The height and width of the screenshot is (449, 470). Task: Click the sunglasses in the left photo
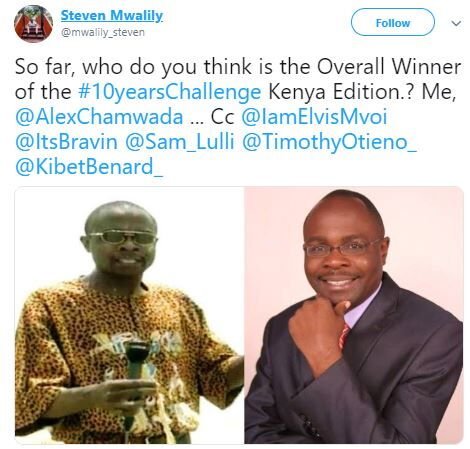point(123,237)
